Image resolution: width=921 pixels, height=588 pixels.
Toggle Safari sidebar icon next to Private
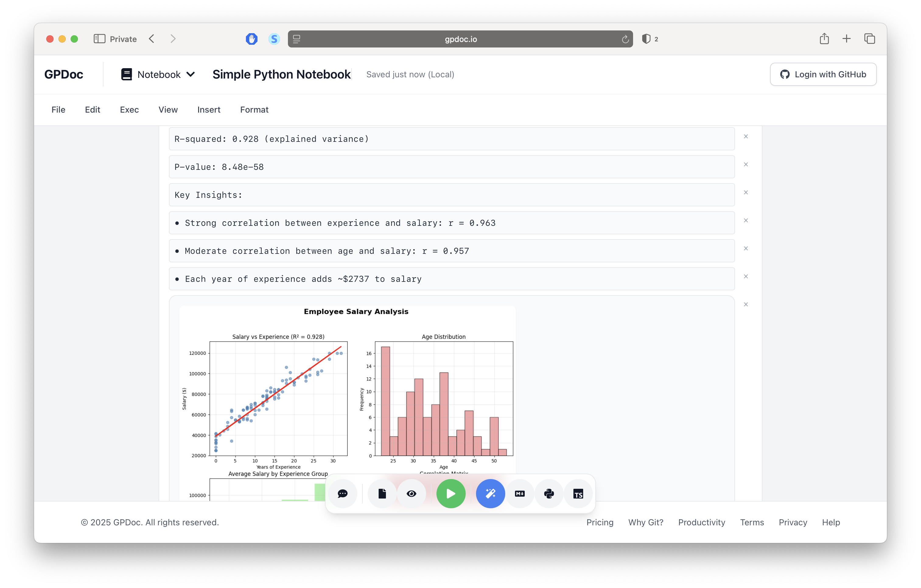[100, 39]
